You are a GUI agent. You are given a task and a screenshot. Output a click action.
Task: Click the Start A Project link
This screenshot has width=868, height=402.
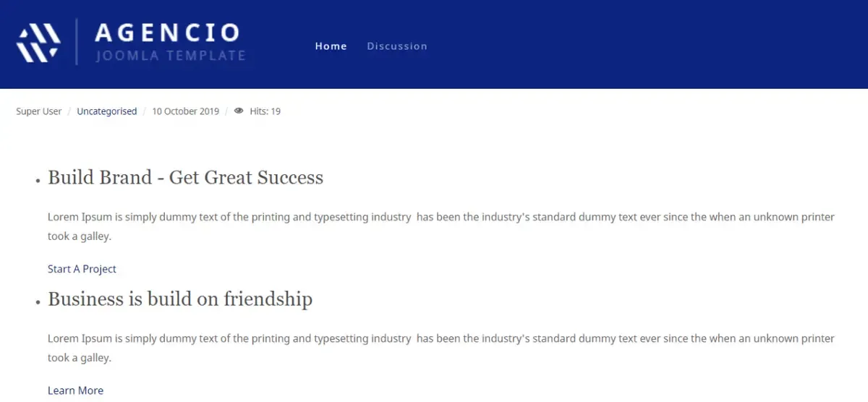click(x=82, y=269)
